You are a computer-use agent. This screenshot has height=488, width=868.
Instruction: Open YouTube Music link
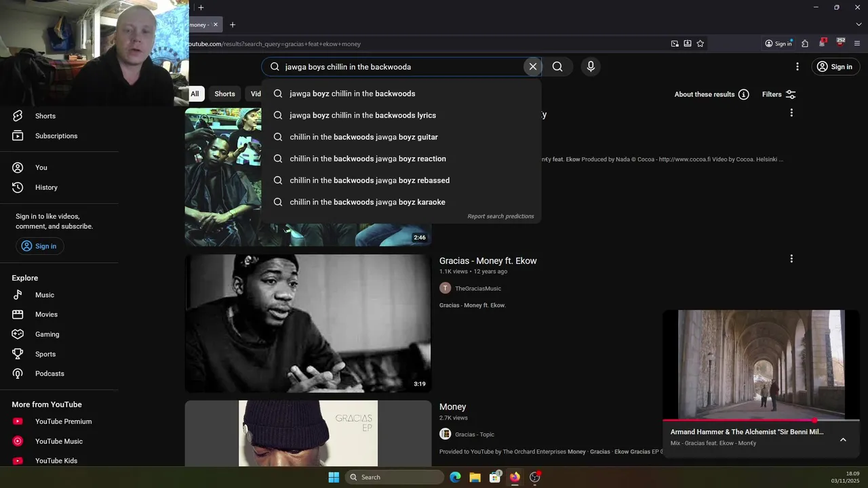[x=59, y=441]
